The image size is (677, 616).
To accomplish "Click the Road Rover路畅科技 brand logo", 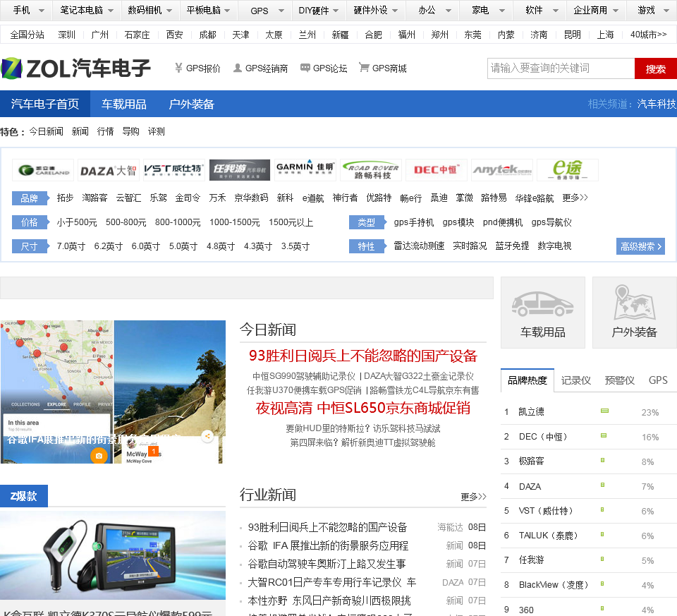I will pyautogui.click(x=371, y=170).
